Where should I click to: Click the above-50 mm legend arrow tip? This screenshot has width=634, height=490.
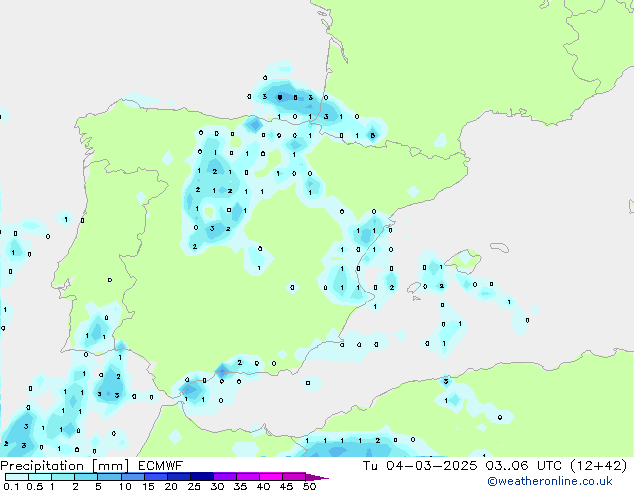pos(317,477)
